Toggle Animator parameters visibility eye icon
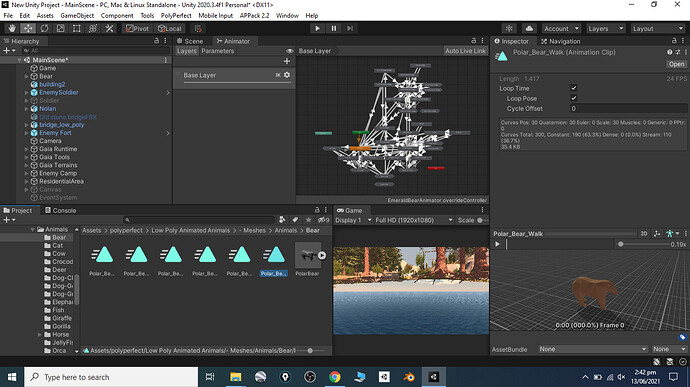The image size is (690, 387). (289, 51)
